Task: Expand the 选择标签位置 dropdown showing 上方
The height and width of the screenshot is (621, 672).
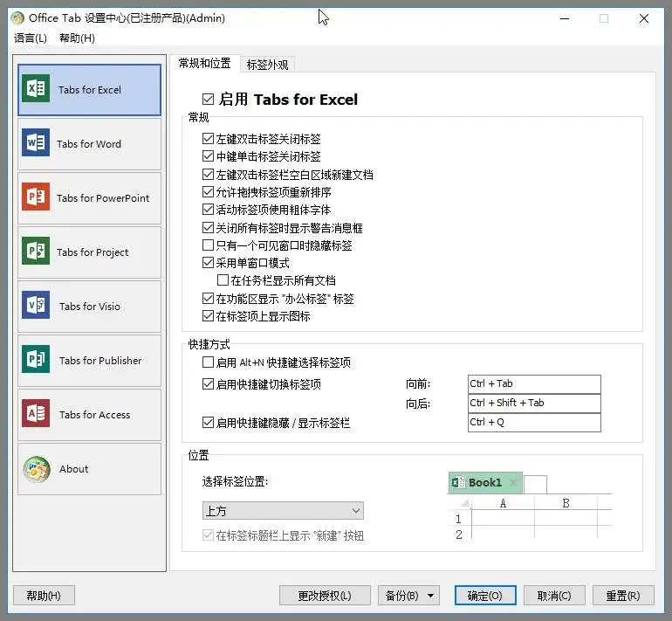Action: tap(282, 511)
